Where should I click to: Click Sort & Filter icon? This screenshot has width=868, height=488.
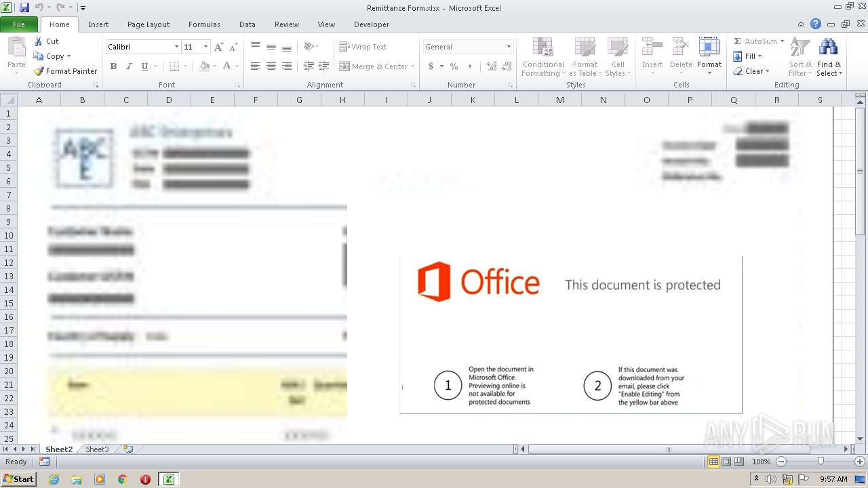pyautogui.click(x=800, y=47)
